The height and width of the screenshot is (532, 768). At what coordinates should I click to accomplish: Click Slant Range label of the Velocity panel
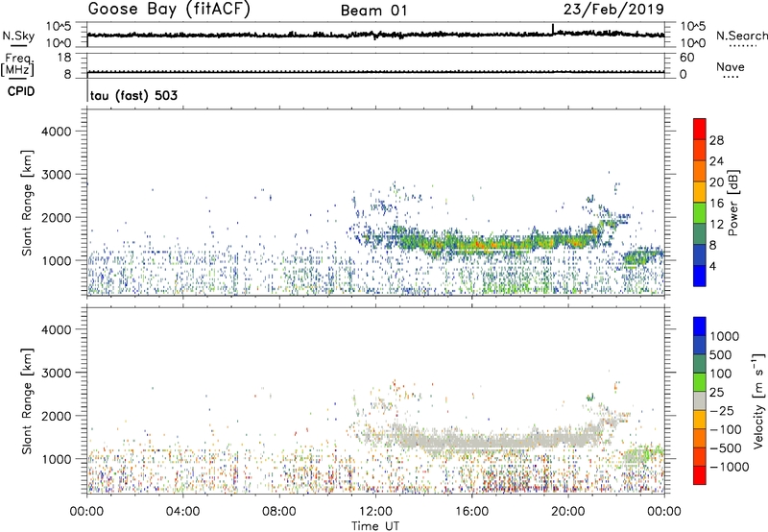[x=27, y=401]
